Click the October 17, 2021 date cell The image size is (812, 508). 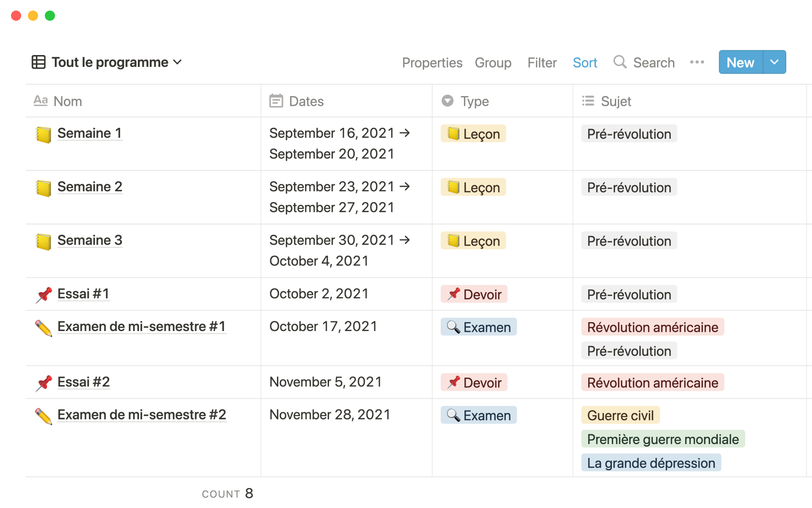pyautogui.click(x=323, y=326)
